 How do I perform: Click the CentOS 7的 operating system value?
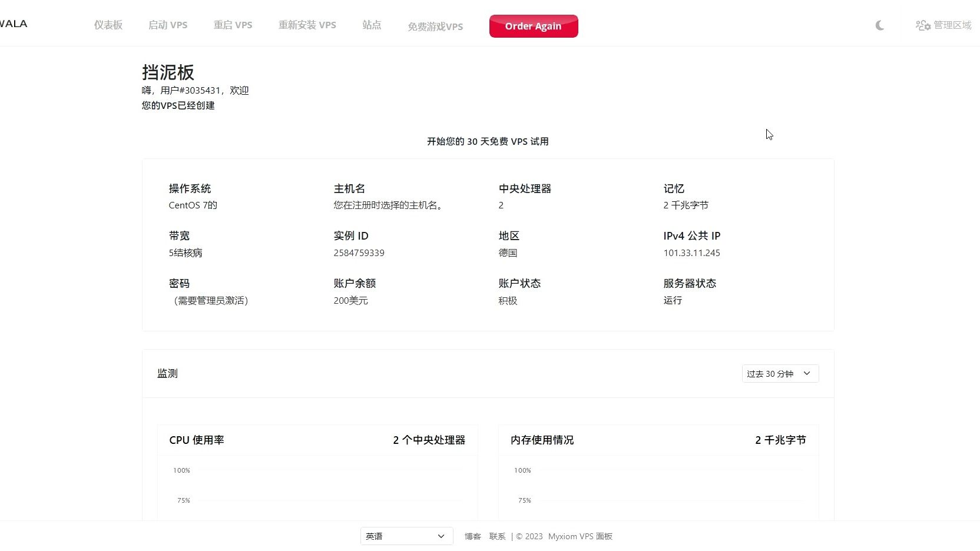193,205
